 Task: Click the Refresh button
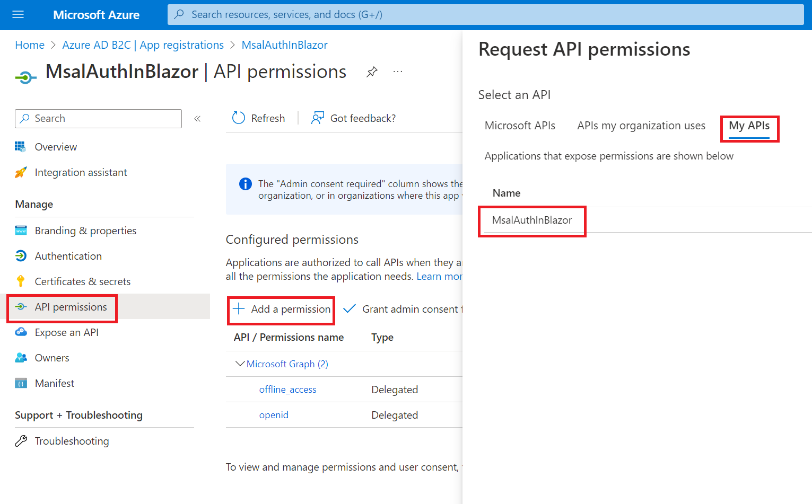(x=259, y=118)
